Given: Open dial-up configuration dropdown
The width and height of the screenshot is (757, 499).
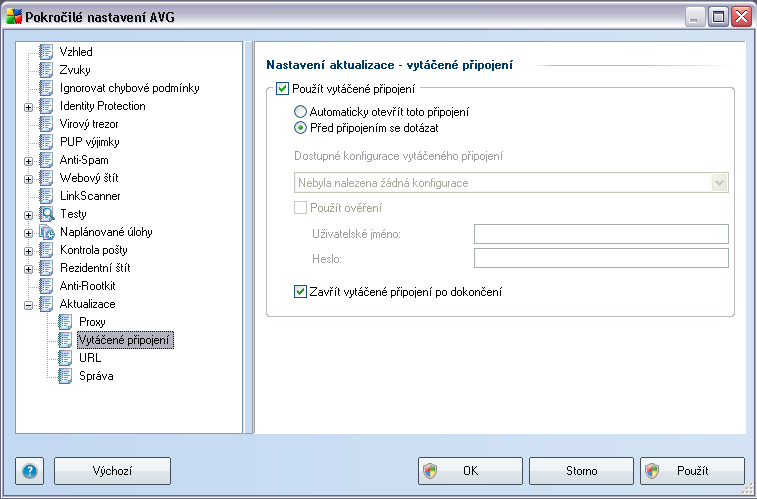Looking at the screenshot, I should point(719,183).
